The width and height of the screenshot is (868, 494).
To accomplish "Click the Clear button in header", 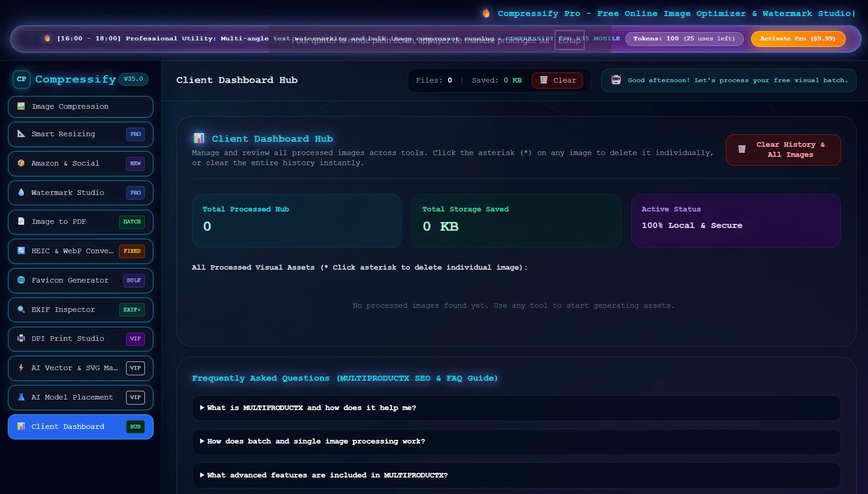I will pyautogui.click(x=557, y=80).
